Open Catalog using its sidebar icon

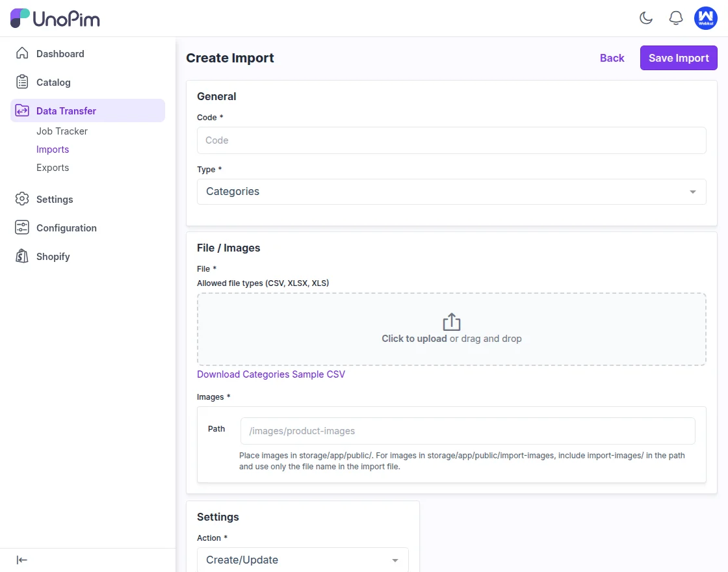[21, 82]
